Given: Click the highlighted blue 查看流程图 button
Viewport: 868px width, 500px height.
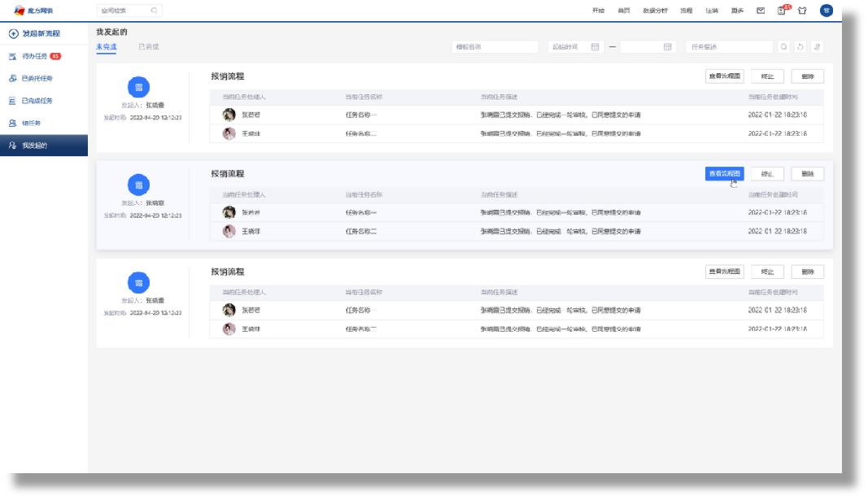Looking at the screenshot, I should coord(724,174).
